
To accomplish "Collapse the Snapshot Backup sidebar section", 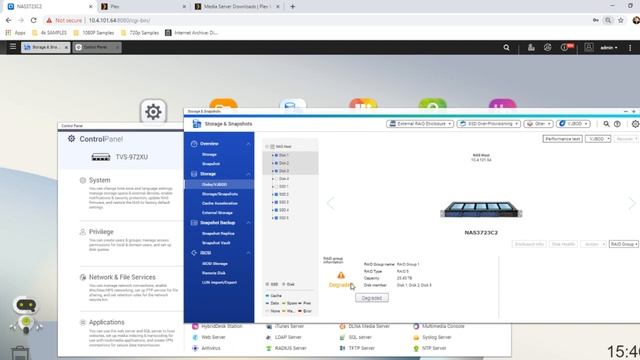I will coord(248,223).
